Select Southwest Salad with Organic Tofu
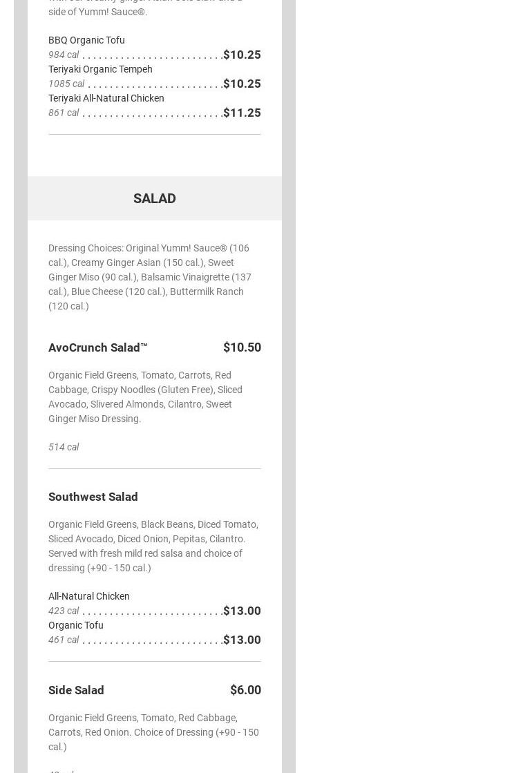 click(76, 625)
